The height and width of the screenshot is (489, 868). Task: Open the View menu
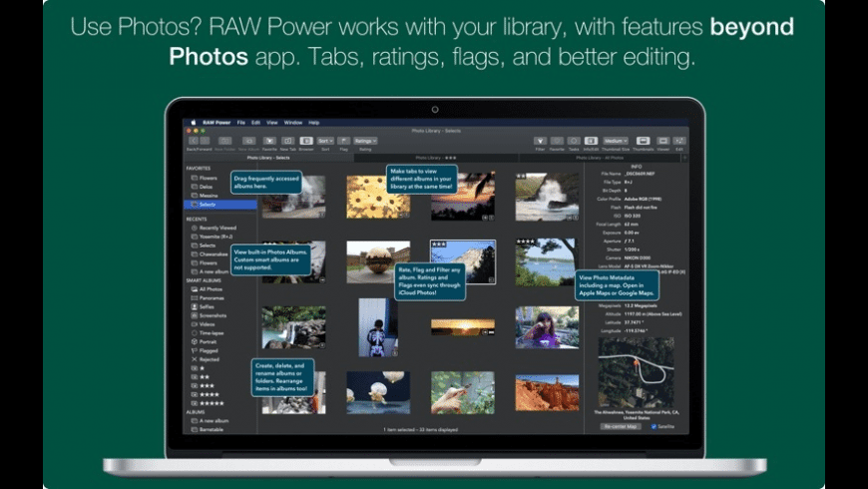[x=272, y=123]
